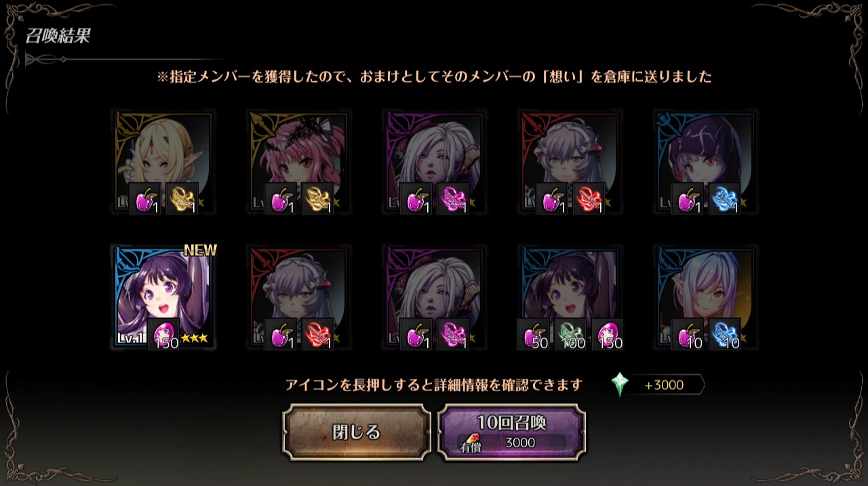The height and width of the screenshot is (486, 868).
Task: Tap purple apple icon on pink-haired character
Action: pyautogui.click(x=280, y=199)
